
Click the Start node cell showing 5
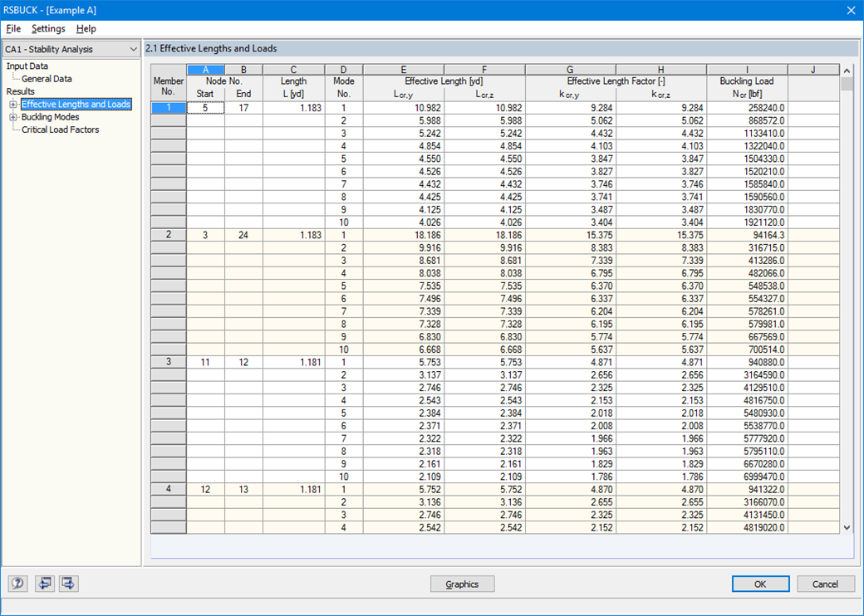point(204,107)
